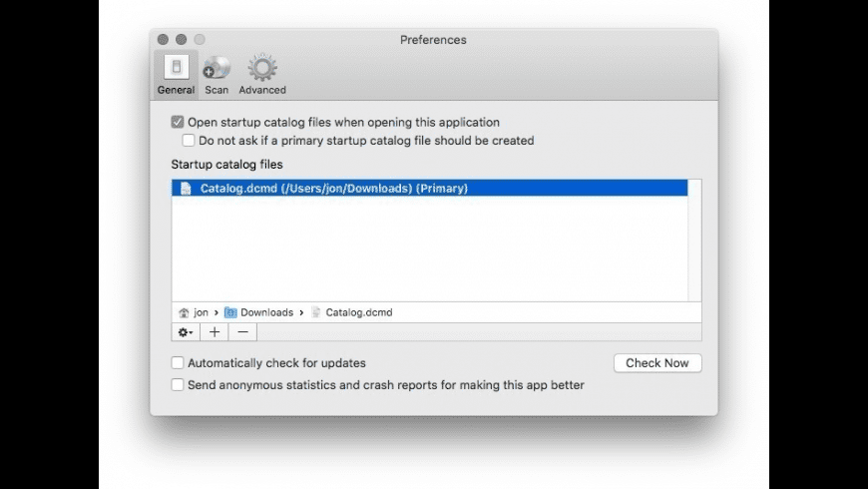Open the Scan preferences tab
Image resolution: width=868 pixels, height=489 pixels.
click(x=217, y=75)
